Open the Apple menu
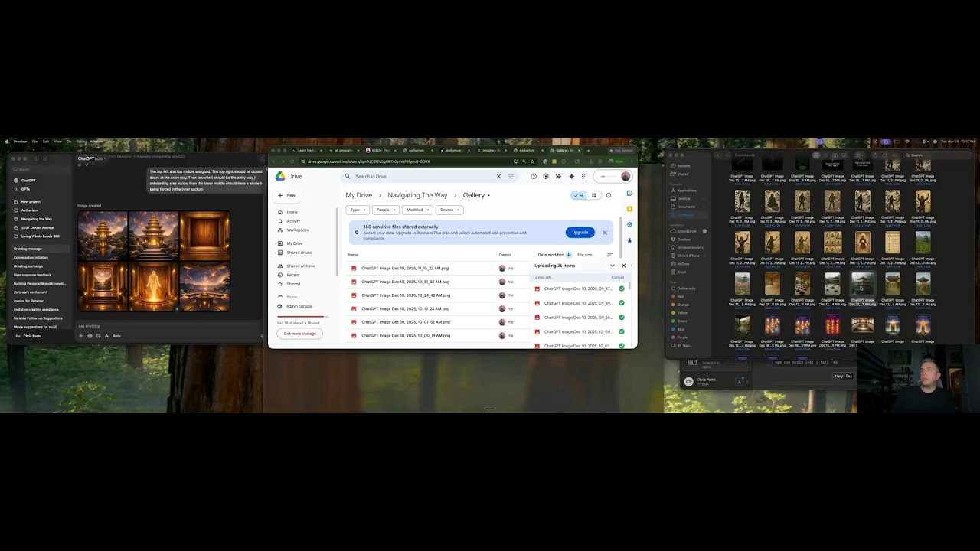This screenshot has width=980, height=551. tap(7, 142)
